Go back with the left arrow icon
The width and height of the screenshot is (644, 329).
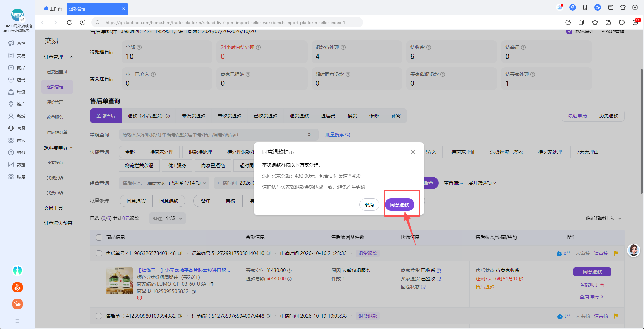coord(42,22)
